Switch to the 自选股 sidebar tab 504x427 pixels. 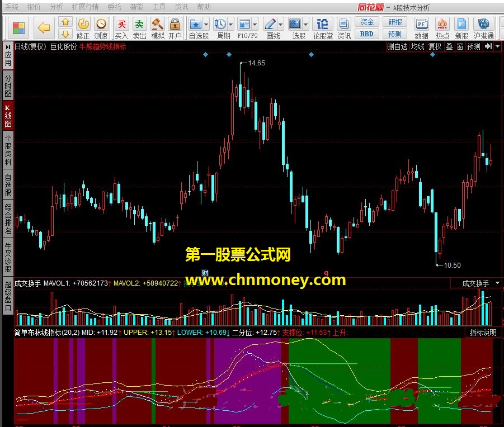(x=8, y=184)
